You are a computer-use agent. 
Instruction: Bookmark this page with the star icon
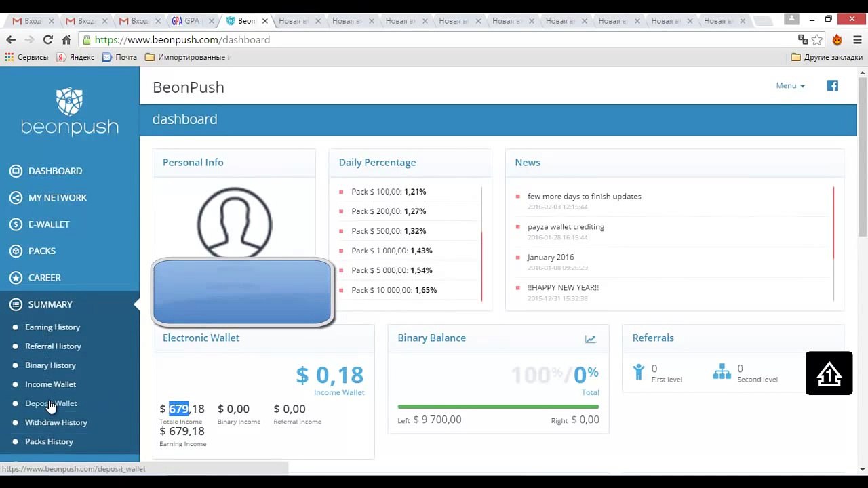pyautogui.click(x=818, y=40)
